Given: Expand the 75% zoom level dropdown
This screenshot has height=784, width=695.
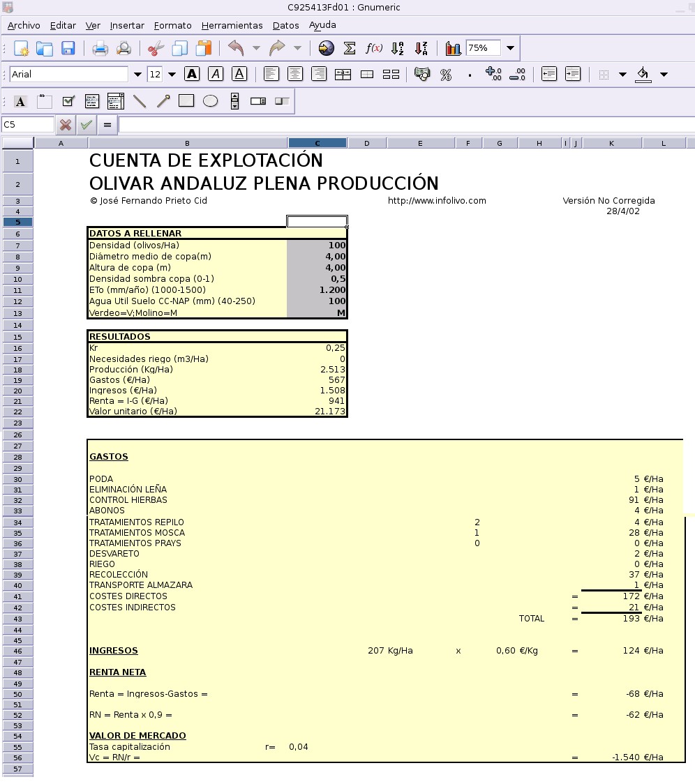Looking at the screenshot, I should coord(510,49).
